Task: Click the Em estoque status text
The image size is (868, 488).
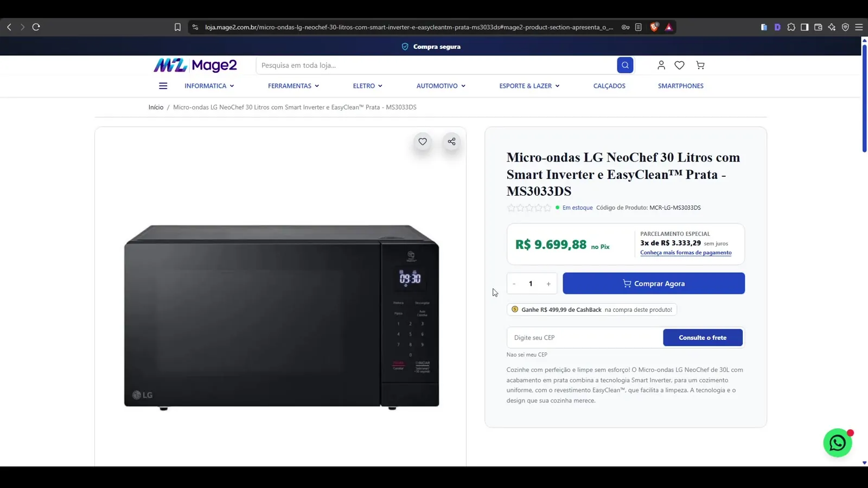Action: click(x=577, y=208)
